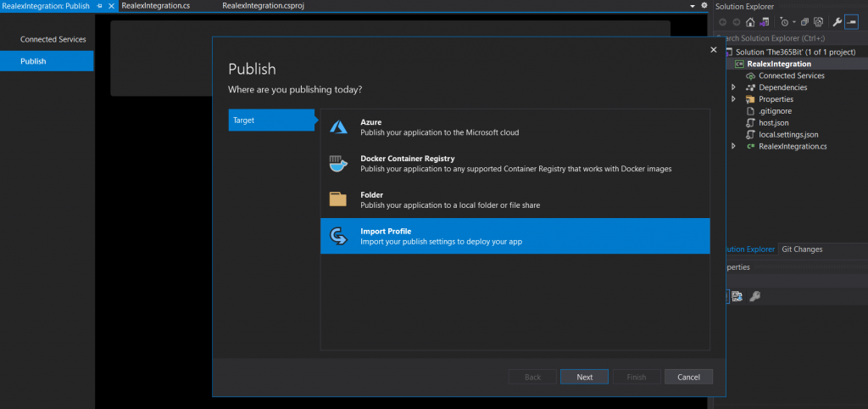868x409 pixels.
Task: Open Property Pages wrench in Properties panel
Action: tap(754, 297)
